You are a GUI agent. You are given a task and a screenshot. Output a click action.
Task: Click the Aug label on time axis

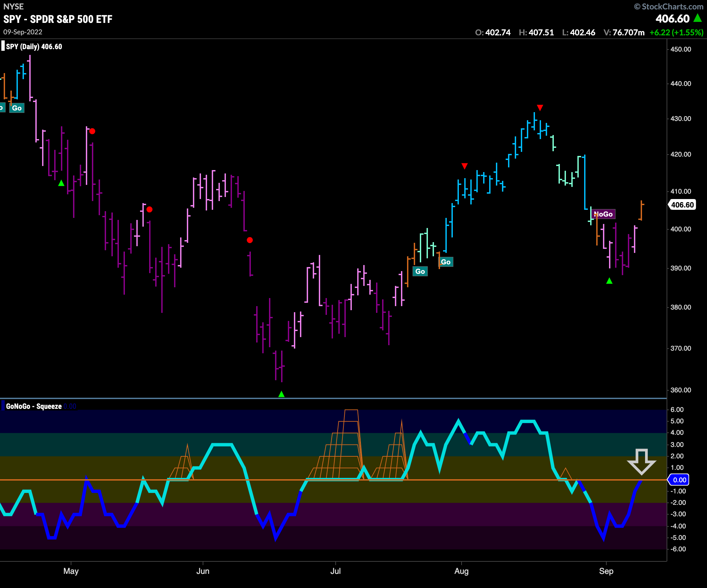pyautogui.click(x=462, y=571)
